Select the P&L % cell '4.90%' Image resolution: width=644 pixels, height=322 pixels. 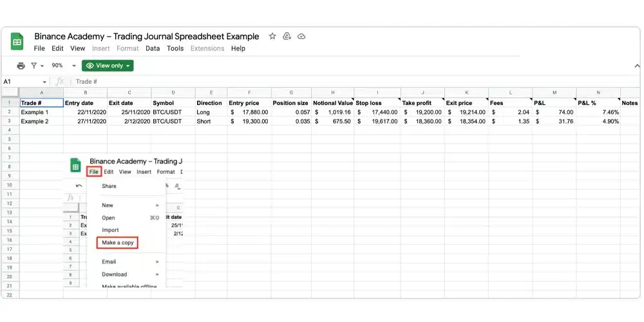click(x=598, y=122)
